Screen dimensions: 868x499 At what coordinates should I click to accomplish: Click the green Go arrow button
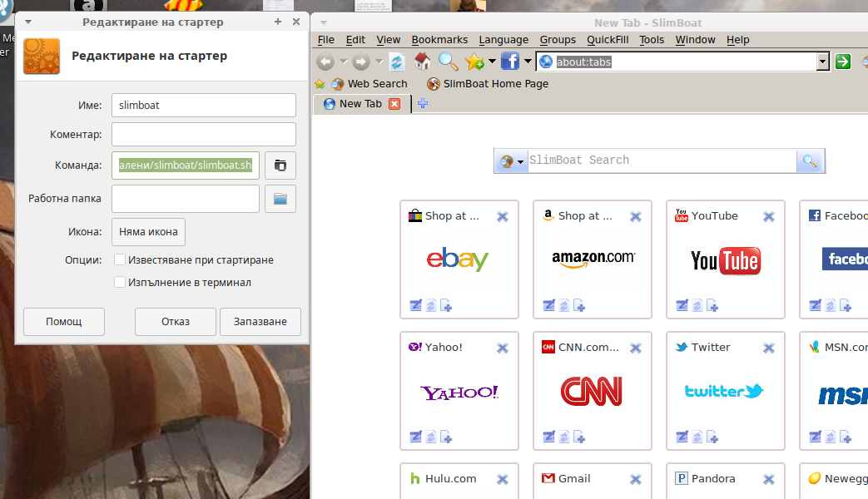tap(843, 62)
